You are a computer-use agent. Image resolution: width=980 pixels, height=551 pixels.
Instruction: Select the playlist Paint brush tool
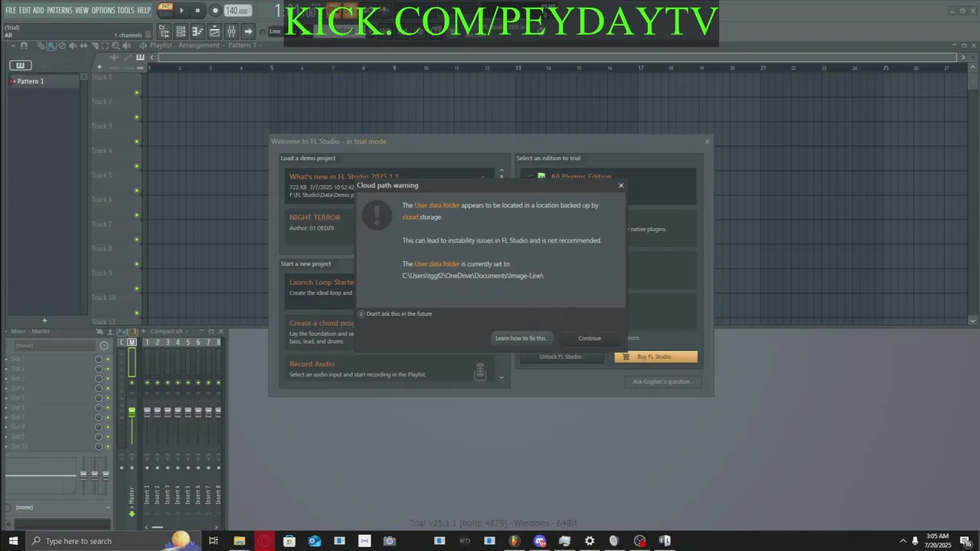(51, 45)
